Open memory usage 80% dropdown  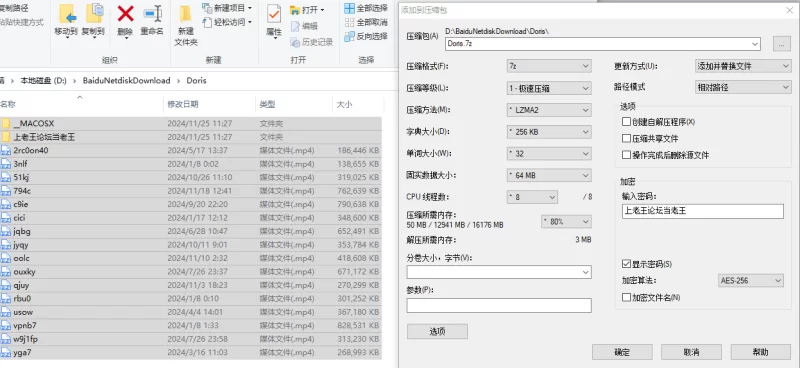[566, 222]
